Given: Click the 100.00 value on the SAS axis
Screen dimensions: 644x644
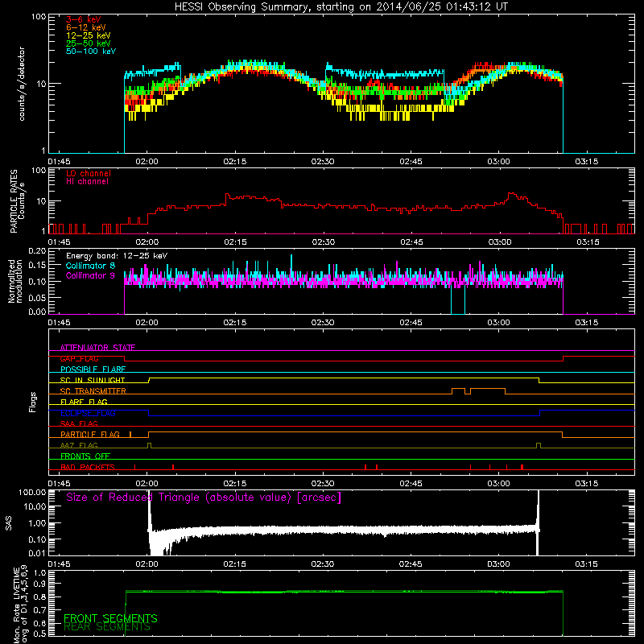Looking at the screenshot, I should pos(32,493).
